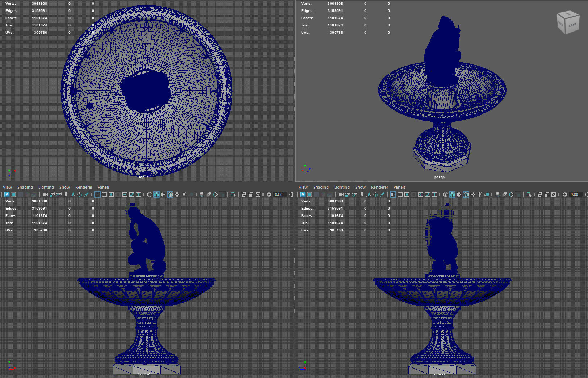588x378 pixels.
Task: Open Lighting menu in side panel
Action: pos(342,187)
